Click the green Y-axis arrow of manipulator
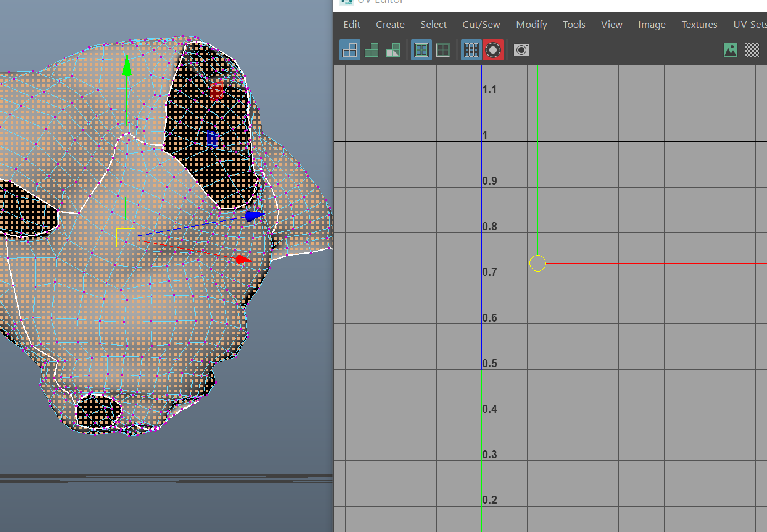 [x=126, y=67]
